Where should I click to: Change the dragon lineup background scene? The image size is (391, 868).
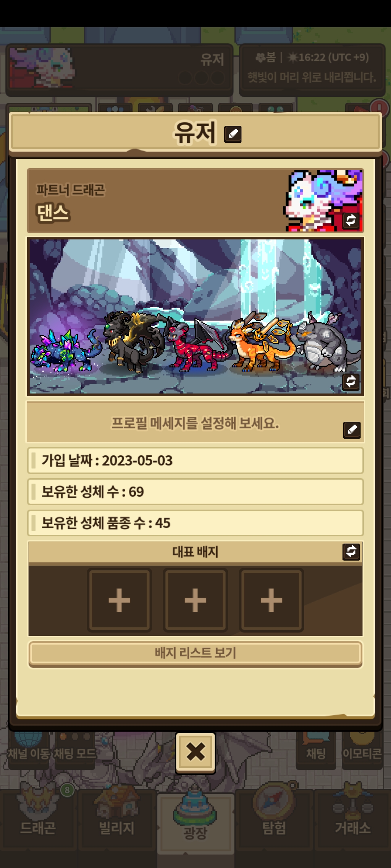(351, 381)
